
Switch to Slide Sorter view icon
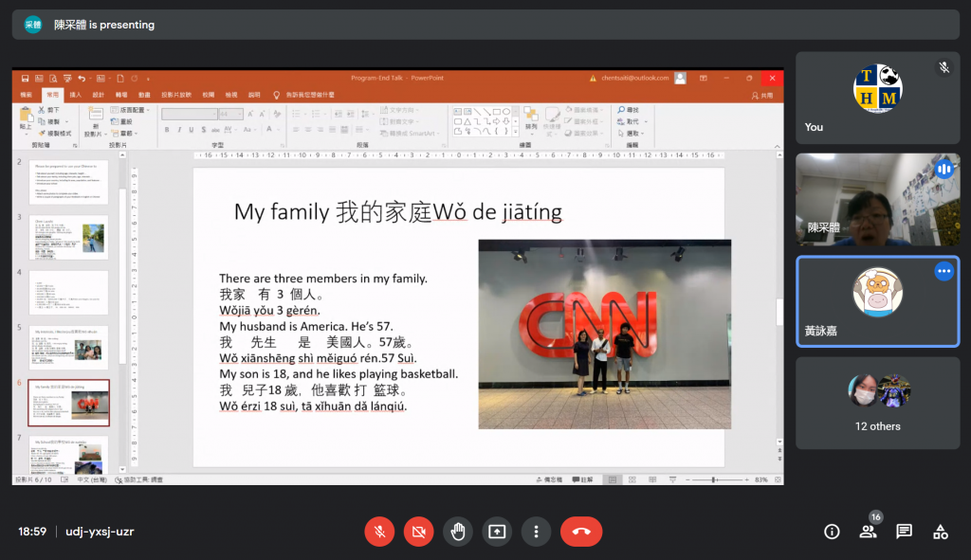click(632, 479)
